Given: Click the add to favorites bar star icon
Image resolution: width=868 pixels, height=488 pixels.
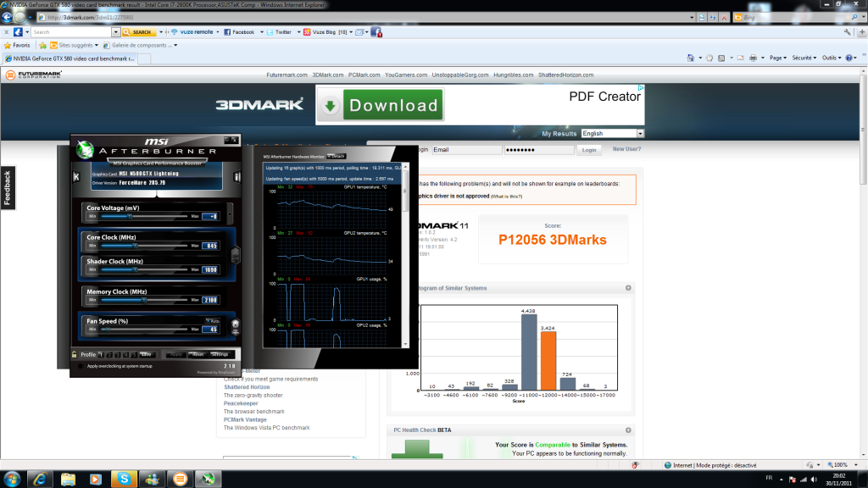Looking at the screenshot, I should (42, 46).
